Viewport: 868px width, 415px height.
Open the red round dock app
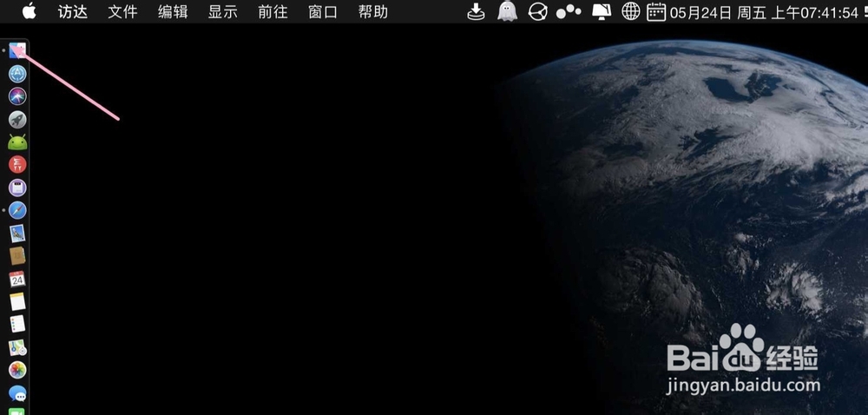click(x=17, y=165)
